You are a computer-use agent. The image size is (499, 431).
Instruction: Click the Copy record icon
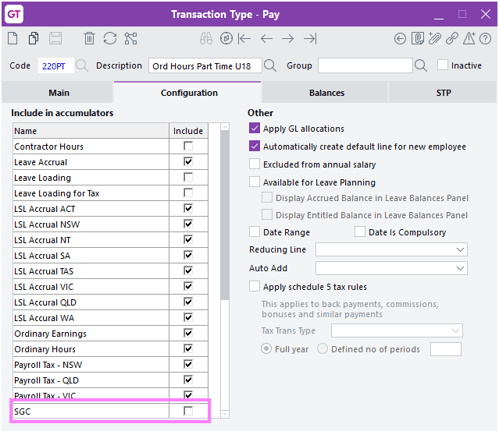coord(34,39)
